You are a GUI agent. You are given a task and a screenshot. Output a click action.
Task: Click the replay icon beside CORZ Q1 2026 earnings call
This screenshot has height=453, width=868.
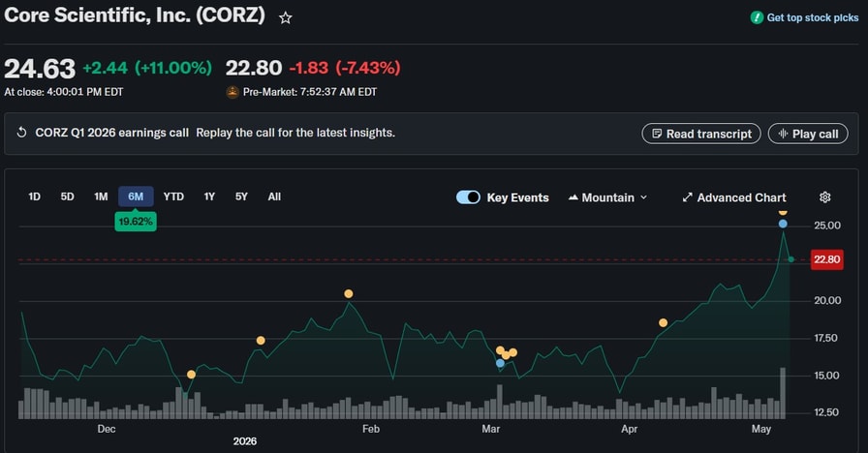point(21,133)
